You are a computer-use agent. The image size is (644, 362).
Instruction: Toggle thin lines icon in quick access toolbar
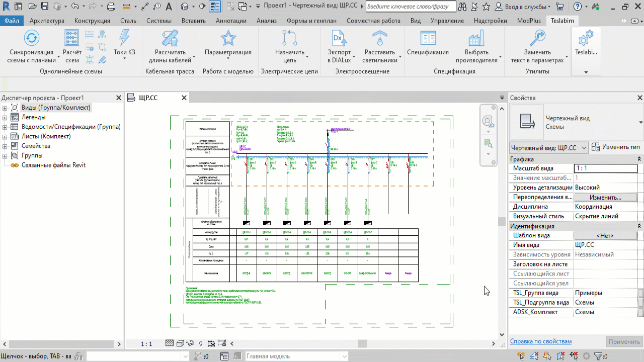pos(215,7)
